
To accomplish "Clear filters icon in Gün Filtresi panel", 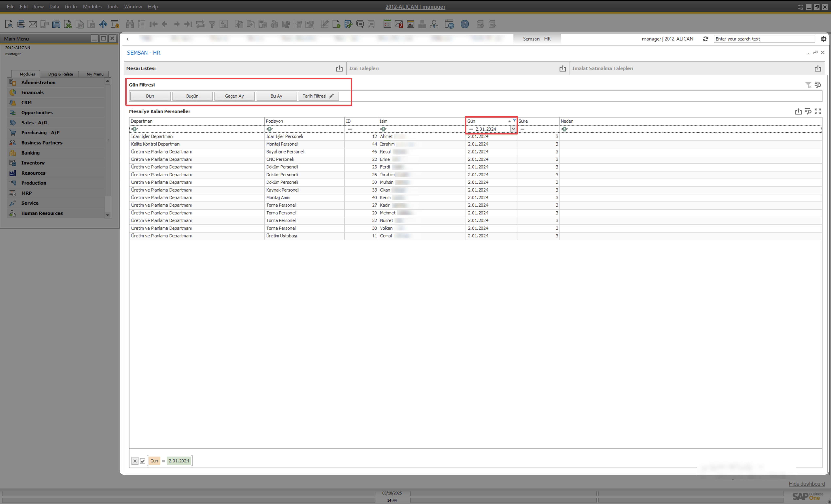I will [x=808, y=85].
